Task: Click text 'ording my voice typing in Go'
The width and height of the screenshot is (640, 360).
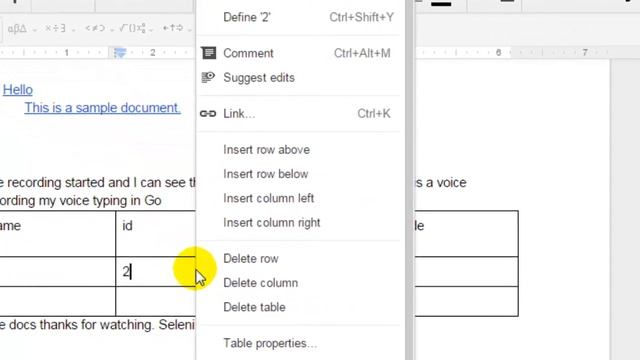Action: coord(80,201)
